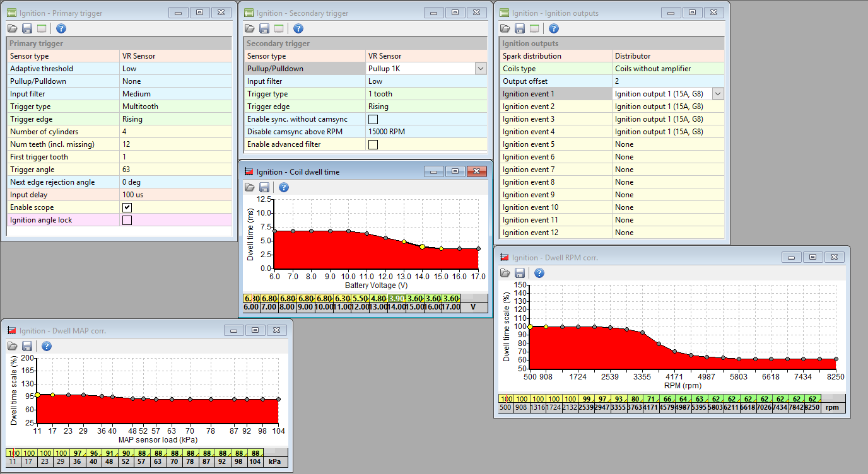The width and height of the screenshot is (868, 474).
Task: Click the open file icon in Primary trigger window
Action: [x=13, y=28]
